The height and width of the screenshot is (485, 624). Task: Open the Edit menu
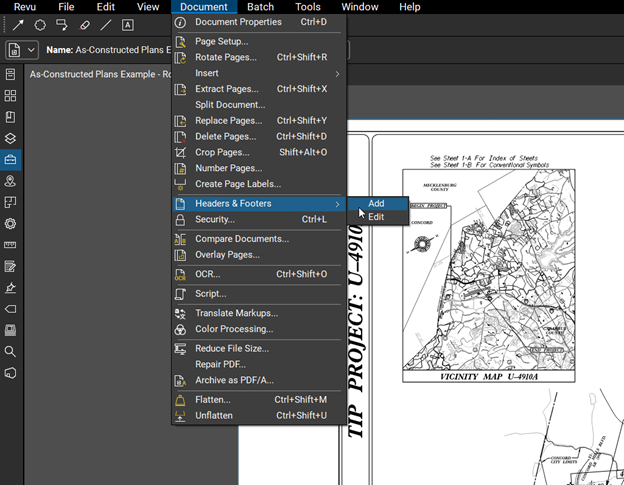tap(105, 7)
